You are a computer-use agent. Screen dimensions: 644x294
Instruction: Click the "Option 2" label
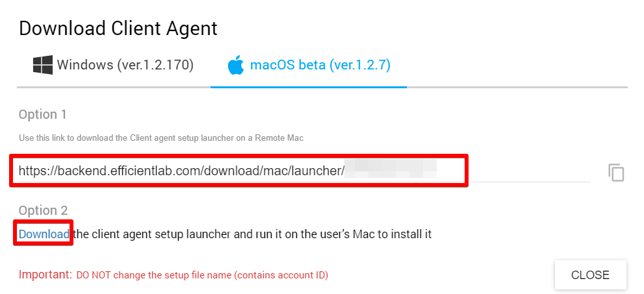[43, 210]
